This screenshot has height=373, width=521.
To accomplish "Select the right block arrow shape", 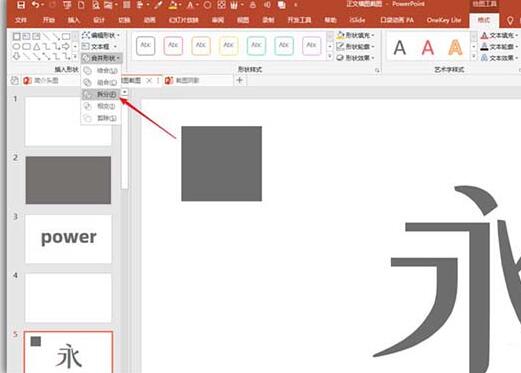I will 66,46.
